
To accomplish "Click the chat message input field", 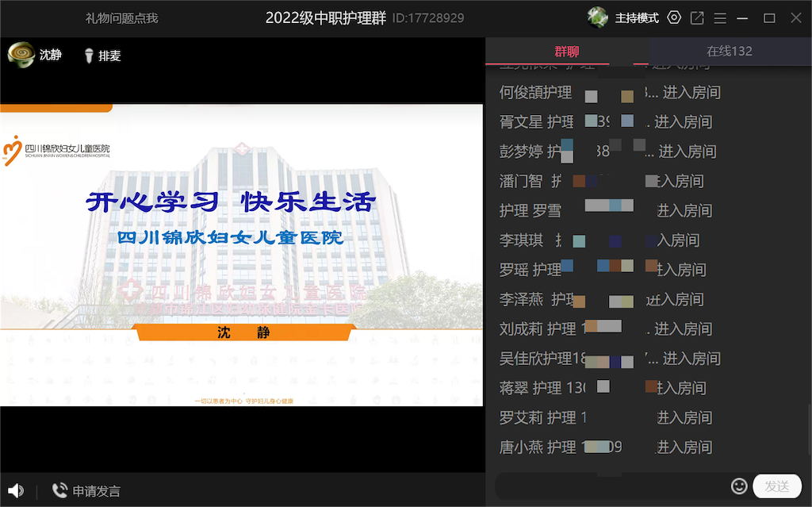I will click(611, 486).
